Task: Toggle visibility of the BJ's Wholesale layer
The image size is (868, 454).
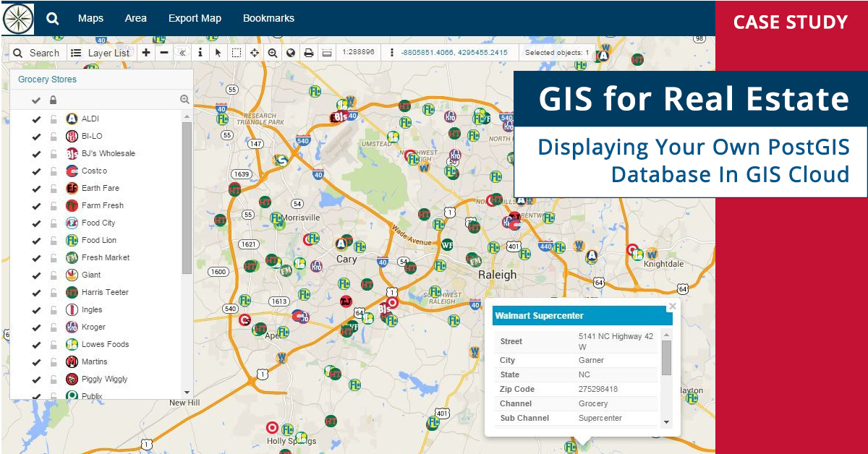Action: click(36, 153)
